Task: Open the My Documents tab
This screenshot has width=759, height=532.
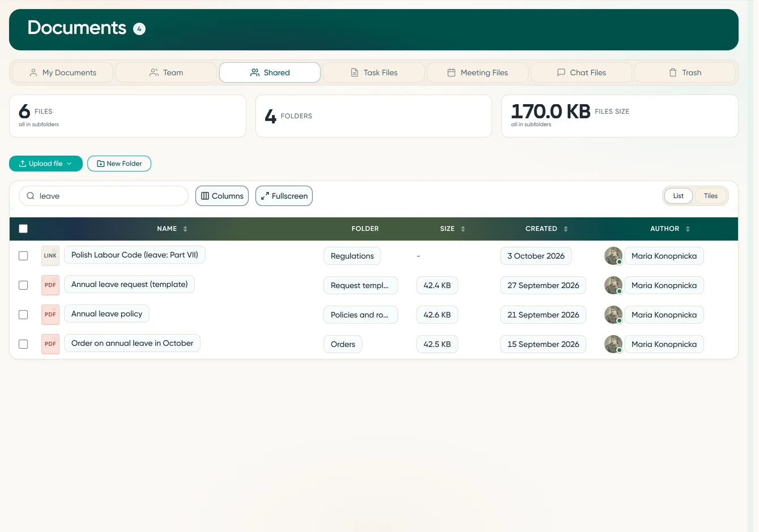Action: coord(63,72)
